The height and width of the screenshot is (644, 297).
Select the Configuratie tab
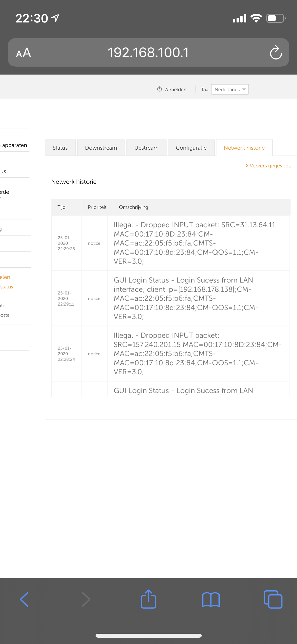[191, 148]
